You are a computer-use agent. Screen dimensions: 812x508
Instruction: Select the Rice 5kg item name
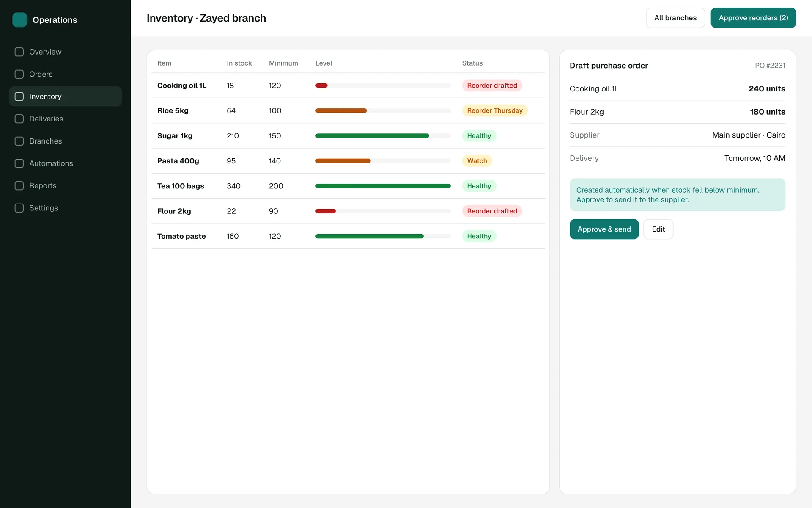click(173, 110)
